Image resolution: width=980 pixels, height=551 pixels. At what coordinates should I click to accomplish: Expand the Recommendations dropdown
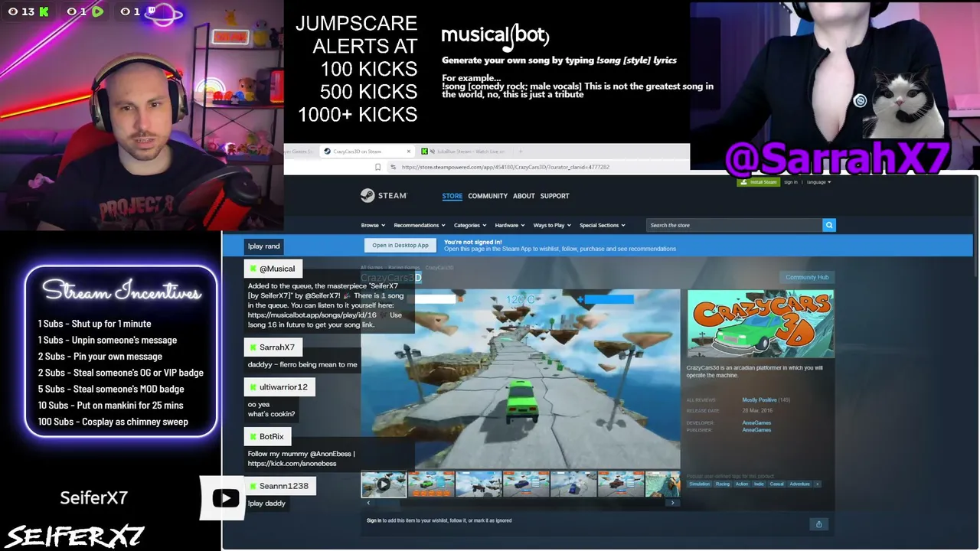[x=420, y=225]
